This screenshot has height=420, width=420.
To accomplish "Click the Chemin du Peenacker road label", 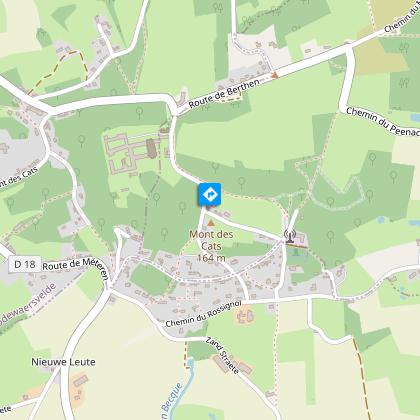I will click(x=383, y=121).
